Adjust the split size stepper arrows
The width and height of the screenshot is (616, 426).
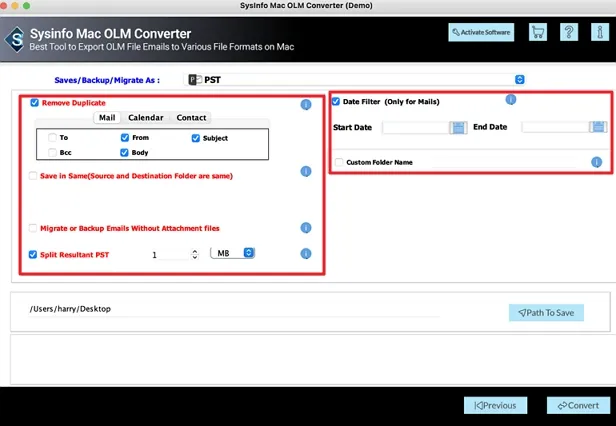194,254
